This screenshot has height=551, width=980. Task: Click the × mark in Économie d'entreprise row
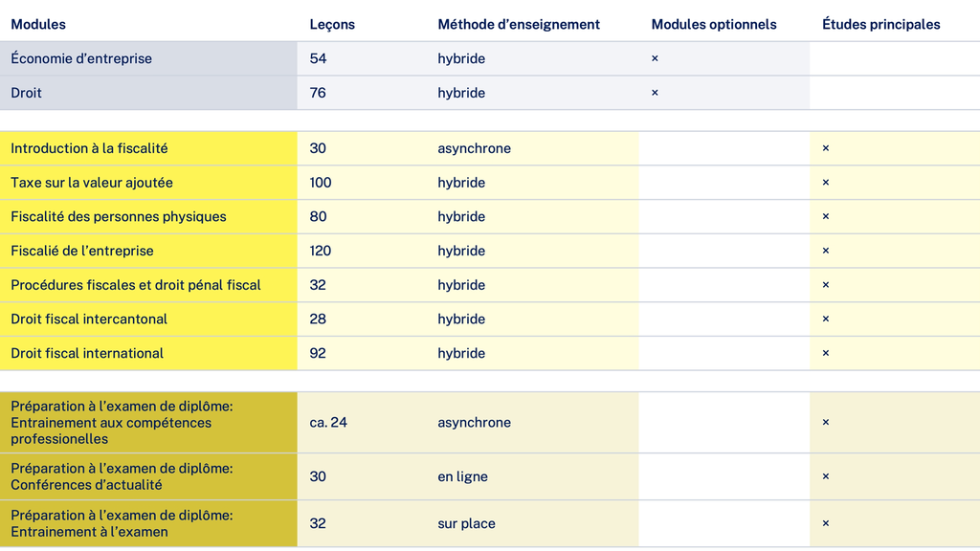click(655, 58)
